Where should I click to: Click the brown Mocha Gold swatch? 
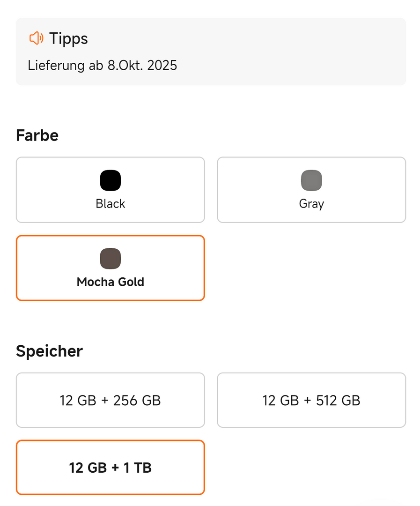pyautogui.click(x=111, y=259)
